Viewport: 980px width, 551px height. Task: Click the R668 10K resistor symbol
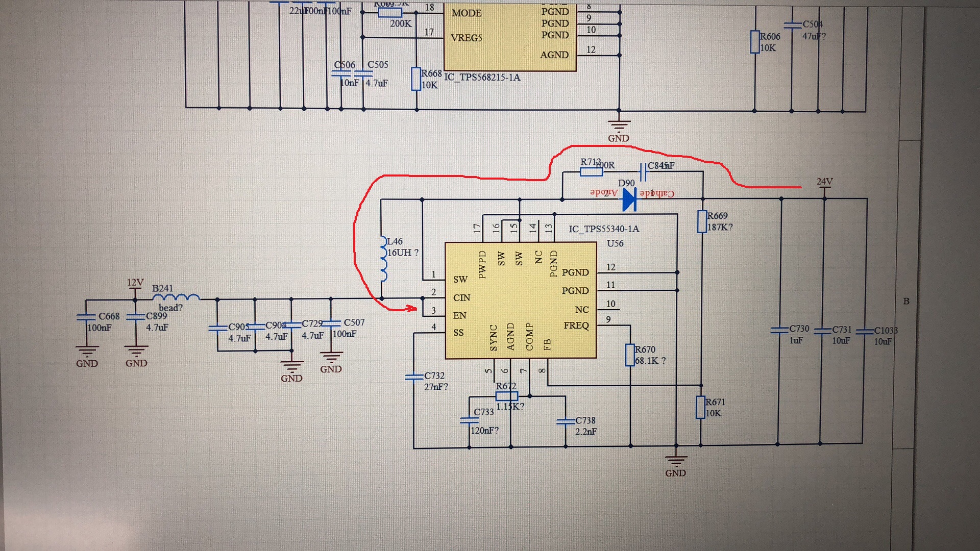click(x=416, y=80)
